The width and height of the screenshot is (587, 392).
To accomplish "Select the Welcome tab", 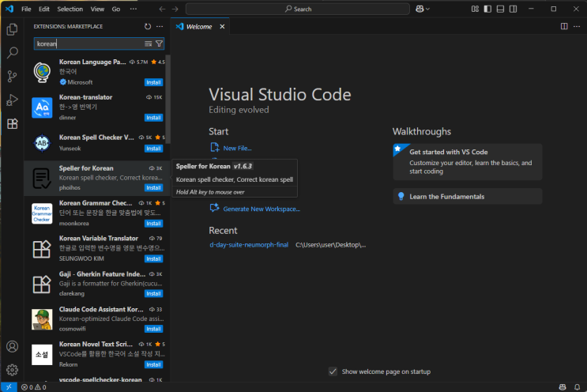I will (199, 27).
